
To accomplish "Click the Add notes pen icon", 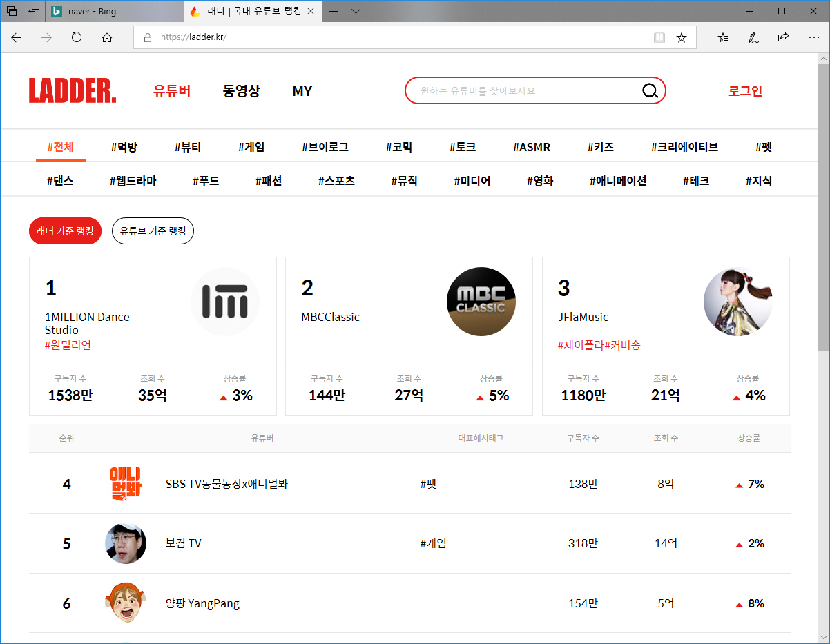I will 753,38.
